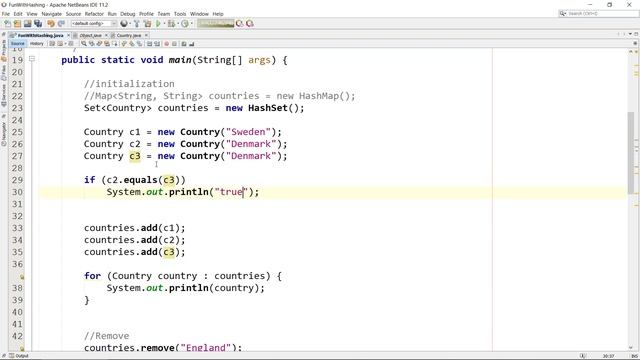Collapse the main method code fold
Image resolution: width=640 pixels, height=360 pixels.
pos(32,59)
